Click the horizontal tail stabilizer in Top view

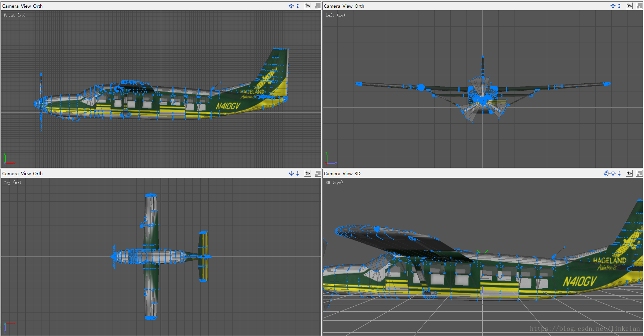[x=203, y=256]
